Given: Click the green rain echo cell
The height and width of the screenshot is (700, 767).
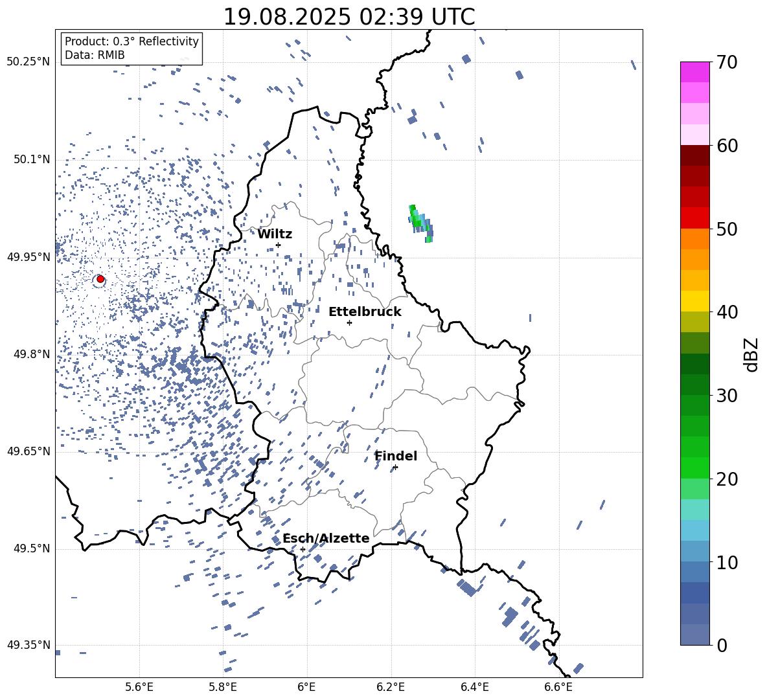Looking at the screenshot, I should tap(420, 223).
